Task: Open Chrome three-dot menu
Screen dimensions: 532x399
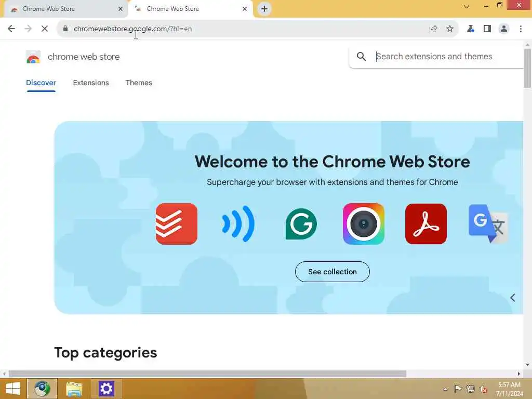Action: (521, 29)
